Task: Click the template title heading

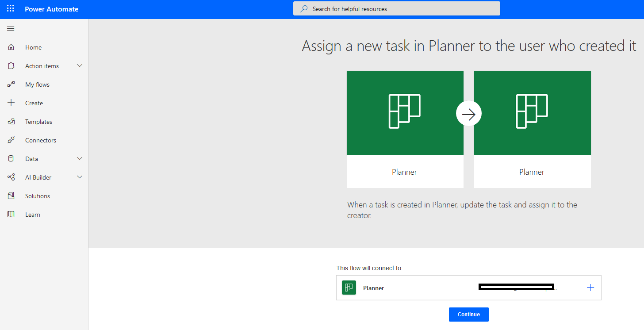Action: click(x=469, y=46)
